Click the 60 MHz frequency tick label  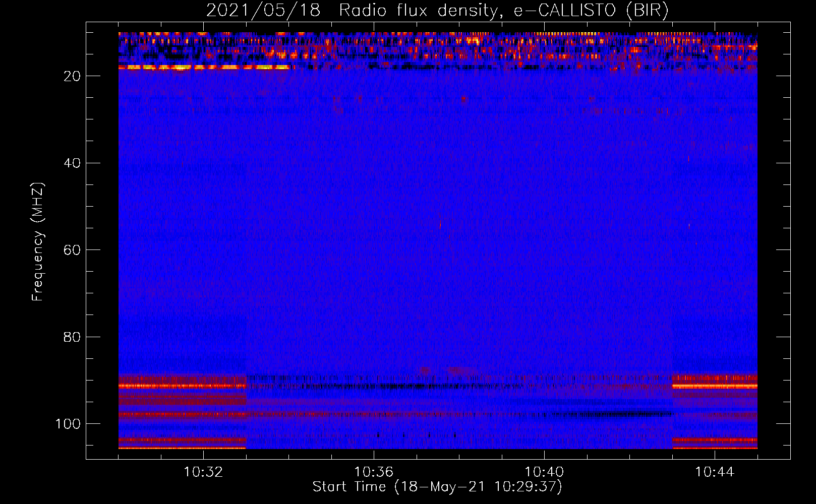(x=72, y=250)
